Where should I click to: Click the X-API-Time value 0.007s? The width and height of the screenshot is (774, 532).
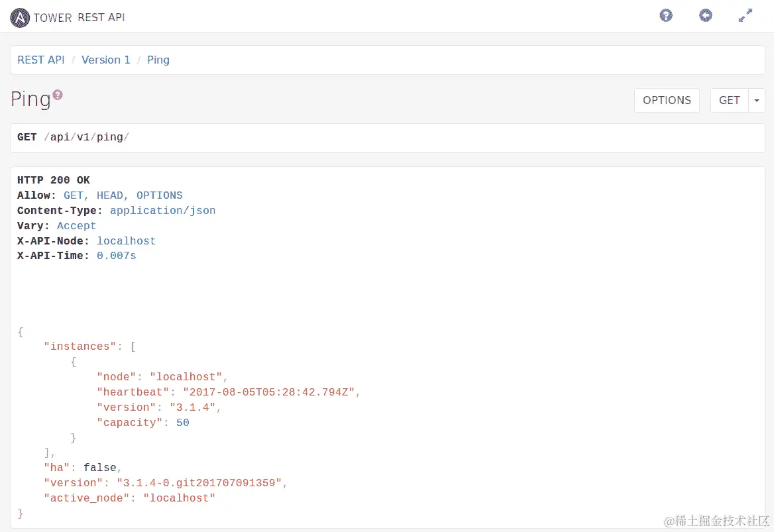[x=117, y=256]
